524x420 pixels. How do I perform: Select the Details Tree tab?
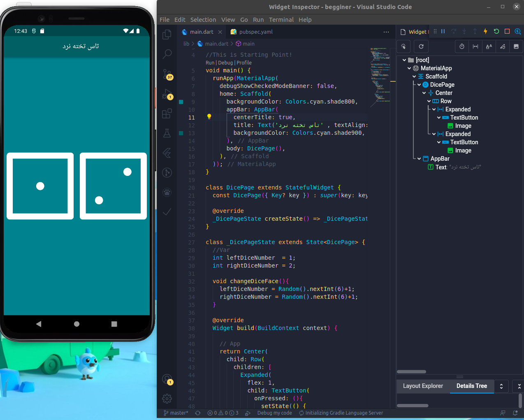pyautogui.click(x=472, y=386)
